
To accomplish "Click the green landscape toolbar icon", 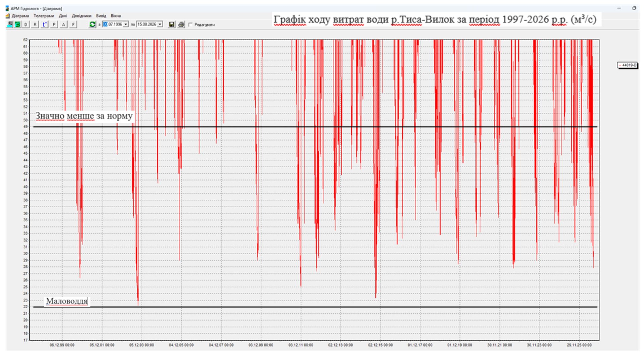I will tap(17, 24).
